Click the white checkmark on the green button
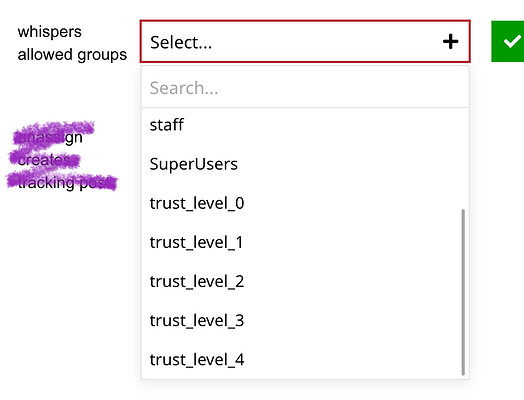The height and width of the screenshot is (400, 524). coord(513,42)
